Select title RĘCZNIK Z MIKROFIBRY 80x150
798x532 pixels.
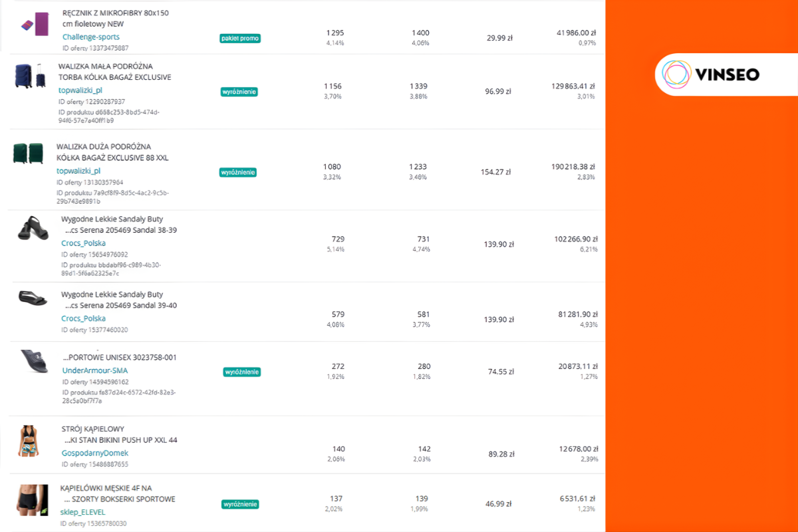click(x=116, y=19)
